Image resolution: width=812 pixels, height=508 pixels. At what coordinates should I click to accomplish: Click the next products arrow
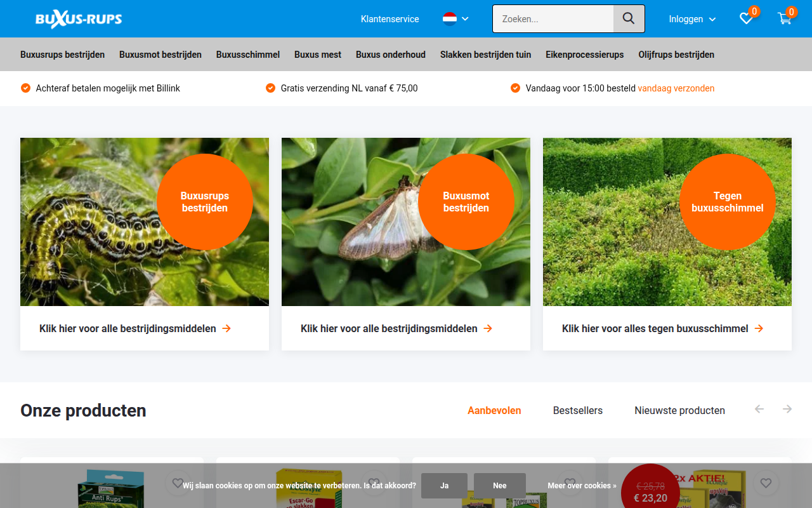(x=787, y=409)
